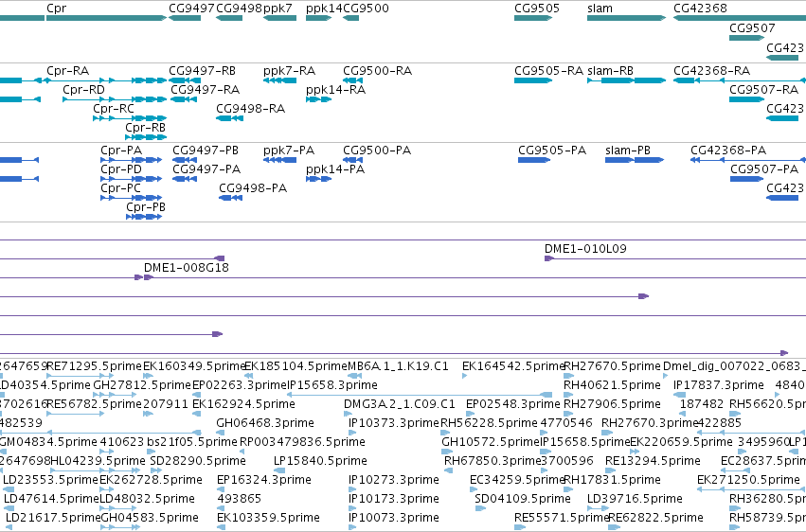The image size is (806, 532).
Task: Click cDNA EK164542.5prime
Action: coord(465,376)
